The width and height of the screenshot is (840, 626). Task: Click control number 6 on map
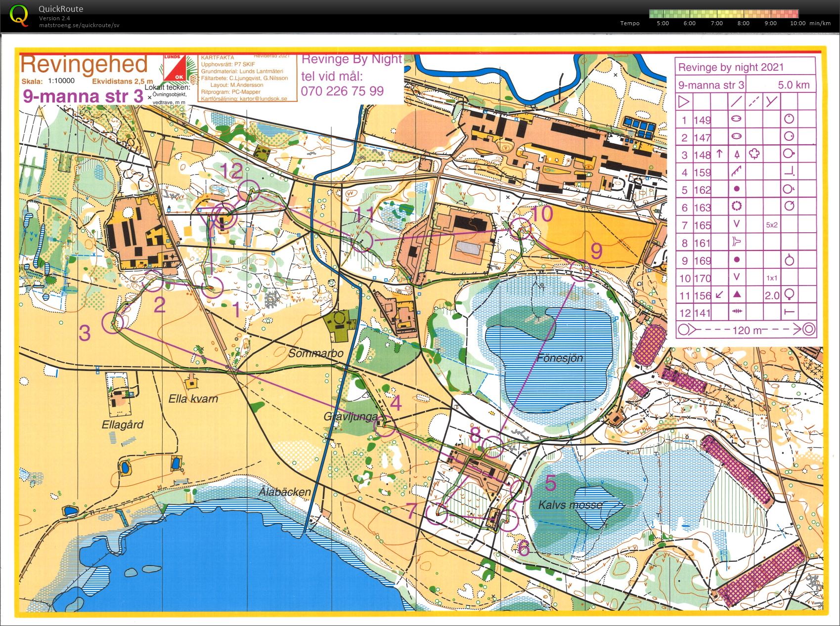point(524,548)
